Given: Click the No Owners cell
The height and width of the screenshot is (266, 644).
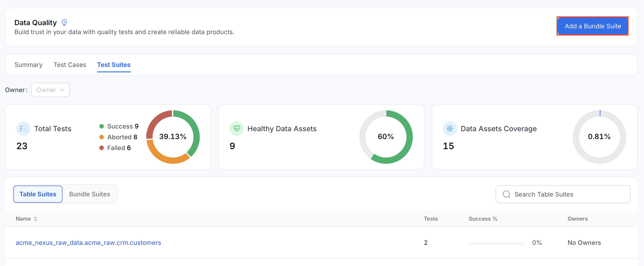Looking at the screenshot, I should pos(584,243).
